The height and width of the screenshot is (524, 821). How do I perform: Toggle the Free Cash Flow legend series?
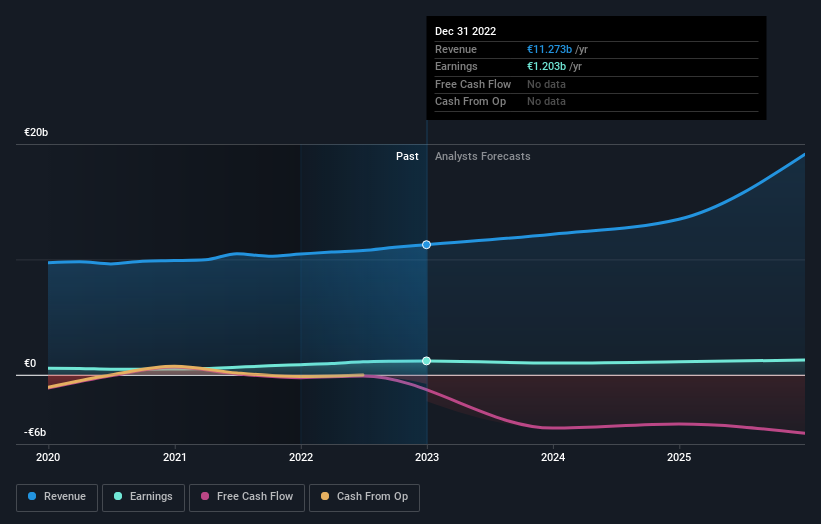pos(247,497)
